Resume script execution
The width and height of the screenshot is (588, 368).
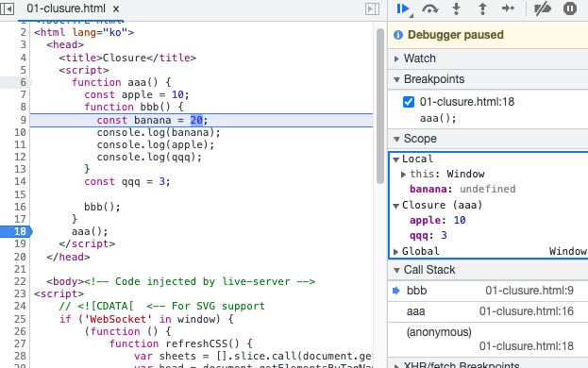pos(403,8)
